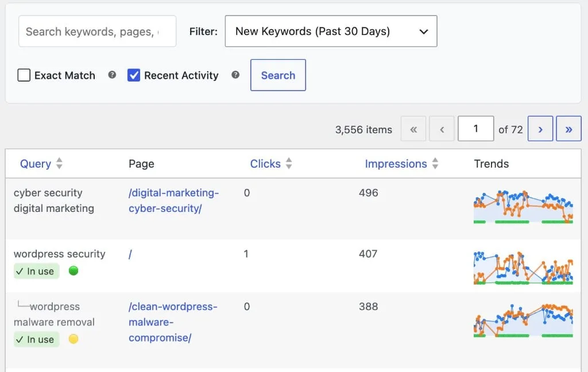Click the 407 impressions value
The height and width of the screenshot is (372, 588).
pos(368,254)
